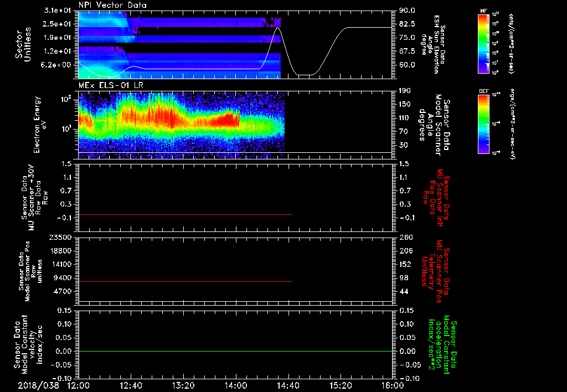Click the 2018/038 date label
This screenshot has height=392, width=567.
38,385
